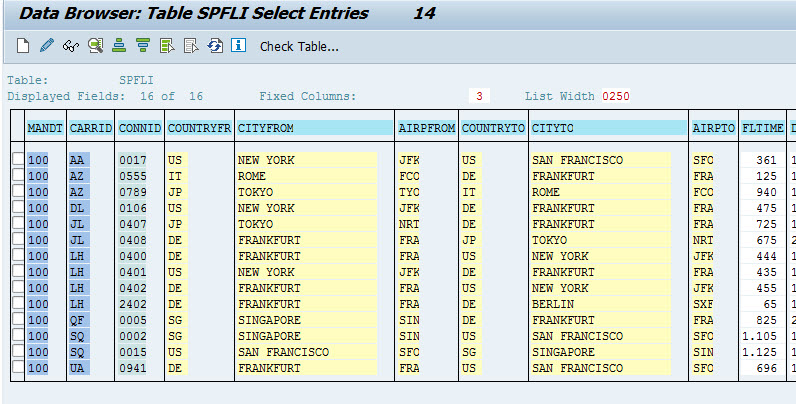This screenshot has width=796, height=404.
Task: Select the checkbox for QF 0005 row
Action: (18, 320)
